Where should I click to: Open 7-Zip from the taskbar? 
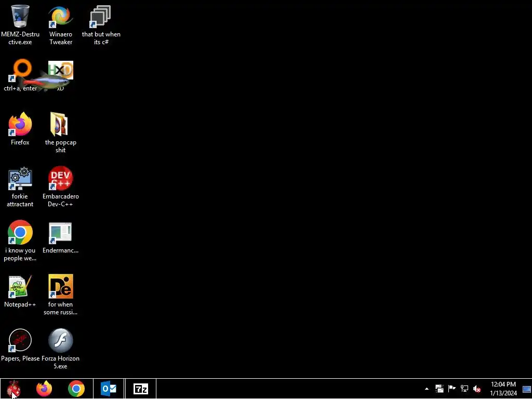click(140, 389)
